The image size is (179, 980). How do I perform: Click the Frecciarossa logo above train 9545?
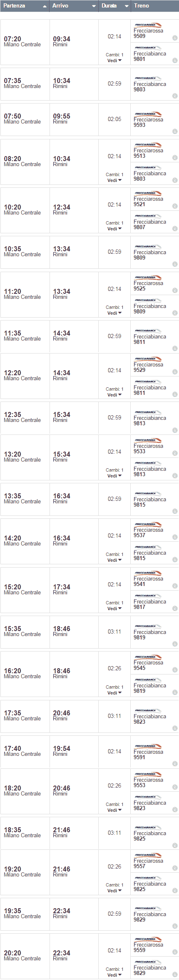(148, 657)
